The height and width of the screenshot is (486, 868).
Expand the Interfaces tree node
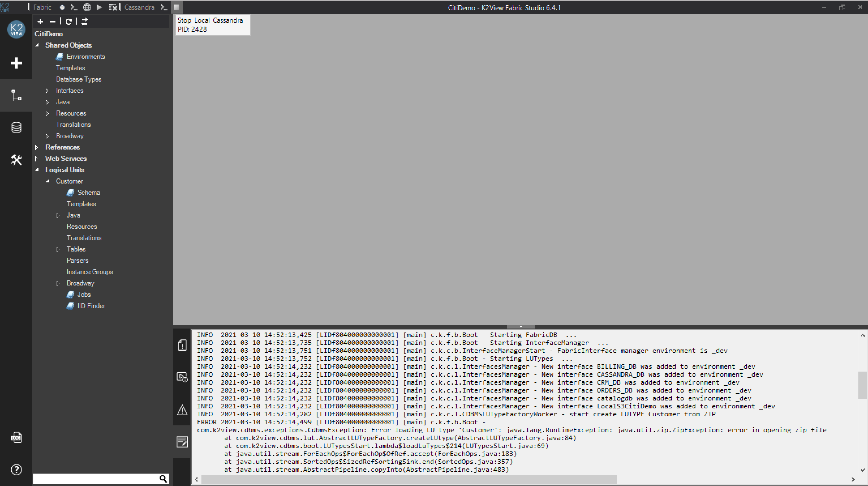[x=47, y=91]
